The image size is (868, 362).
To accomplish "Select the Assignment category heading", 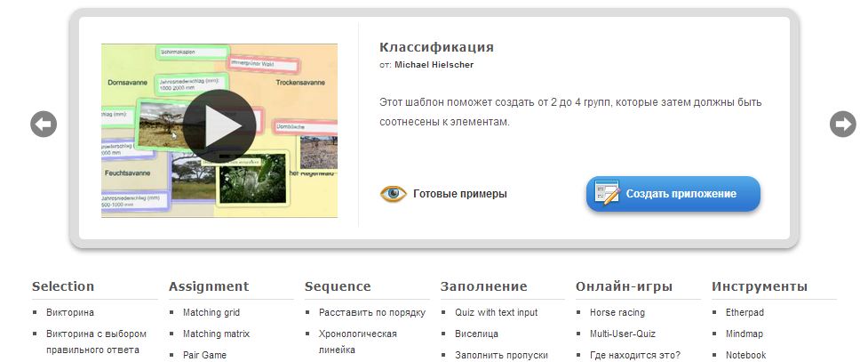I will [209, 286].
